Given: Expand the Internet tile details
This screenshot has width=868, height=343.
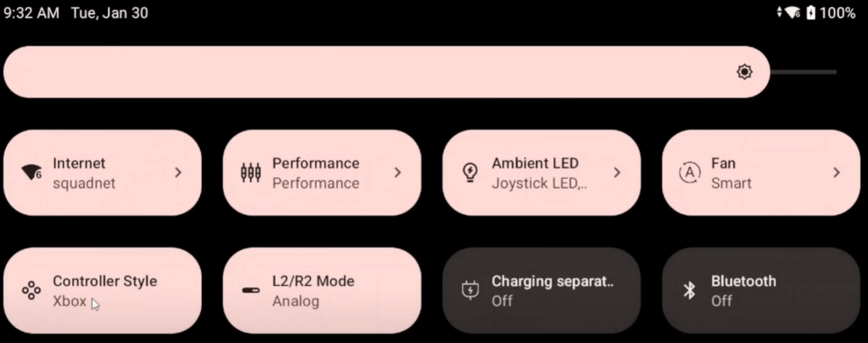Looking at the screenshot, I should [178, 172].
